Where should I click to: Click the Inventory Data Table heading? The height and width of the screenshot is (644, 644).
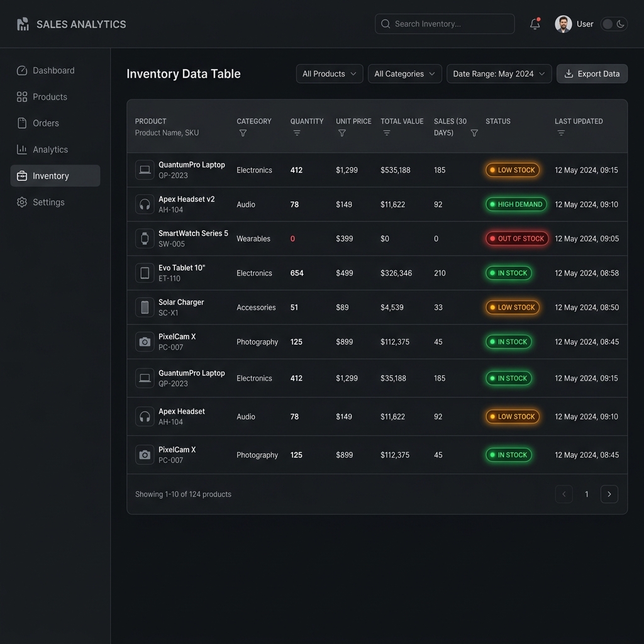(184, 74)
